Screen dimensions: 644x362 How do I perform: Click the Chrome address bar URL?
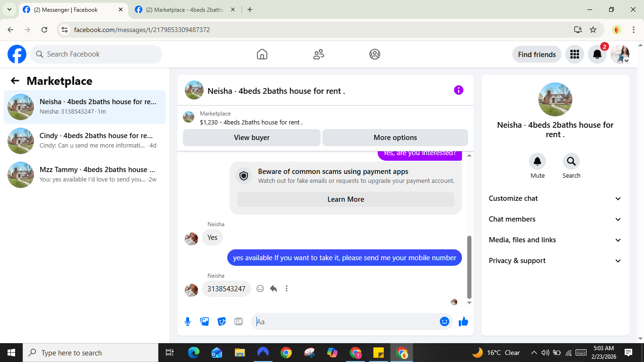142,30
